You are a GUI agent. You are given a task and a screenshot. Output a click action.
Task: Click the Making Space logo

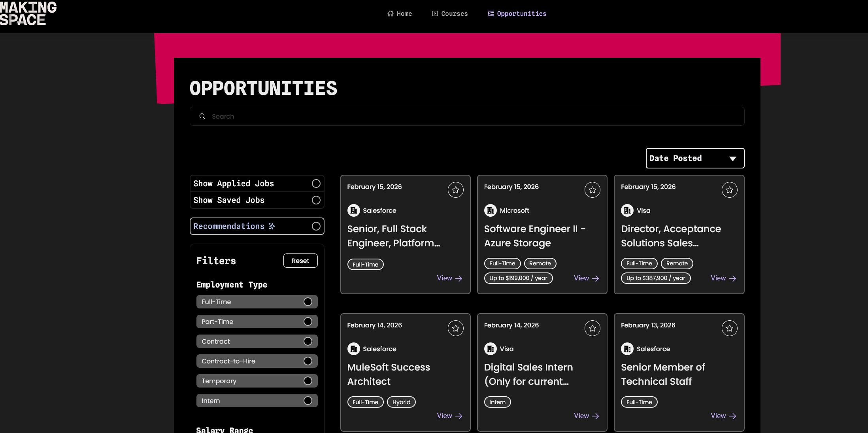click(x=28, y=13)
